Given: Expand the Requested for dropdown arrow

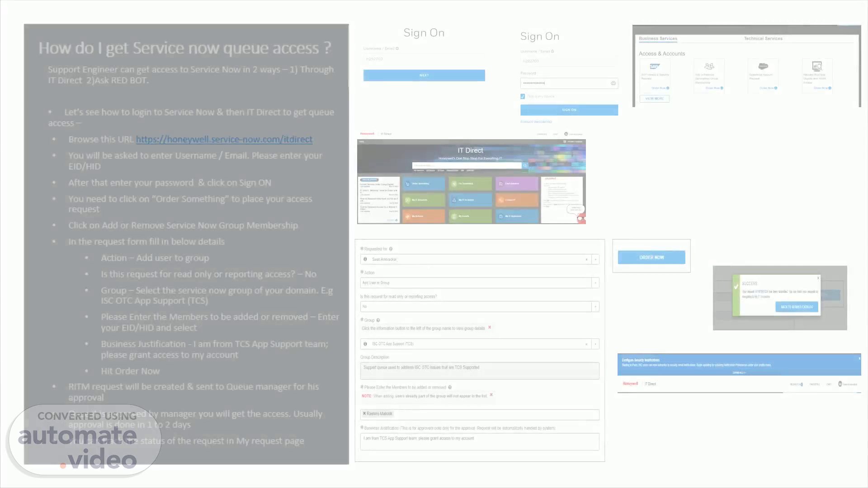Looking at the screenshot, I should coord(595,259).
